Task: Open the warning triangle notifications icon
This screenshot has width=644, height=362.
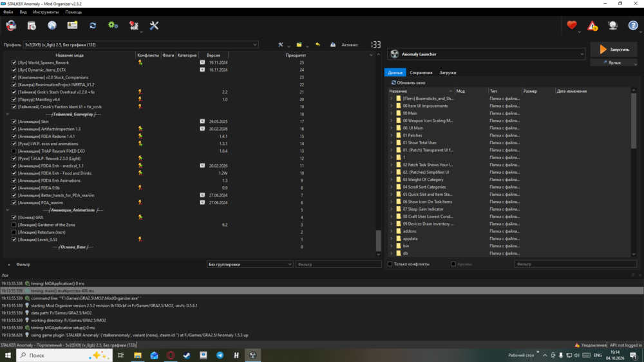Action: pos(592,26)
